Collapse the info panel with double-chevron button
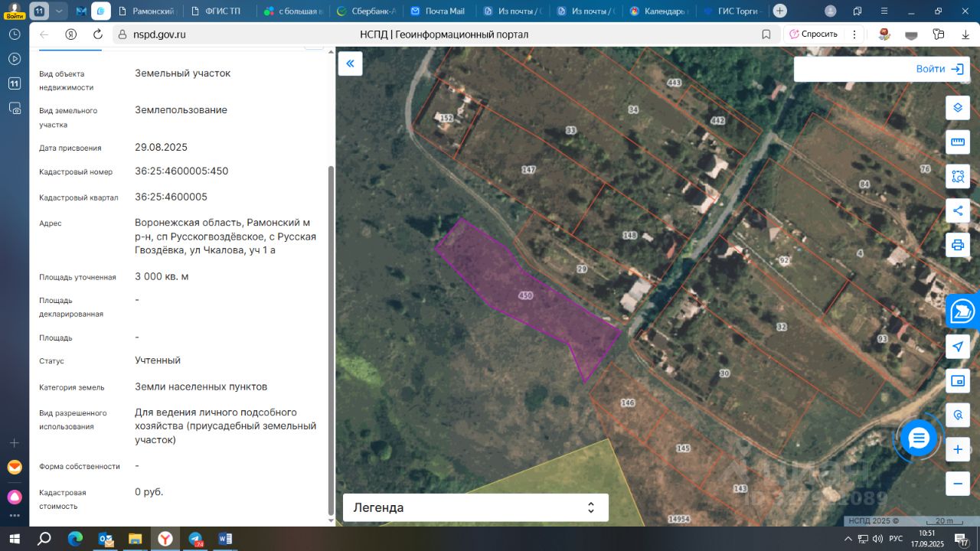980x551 pixels. coord(350,64)
